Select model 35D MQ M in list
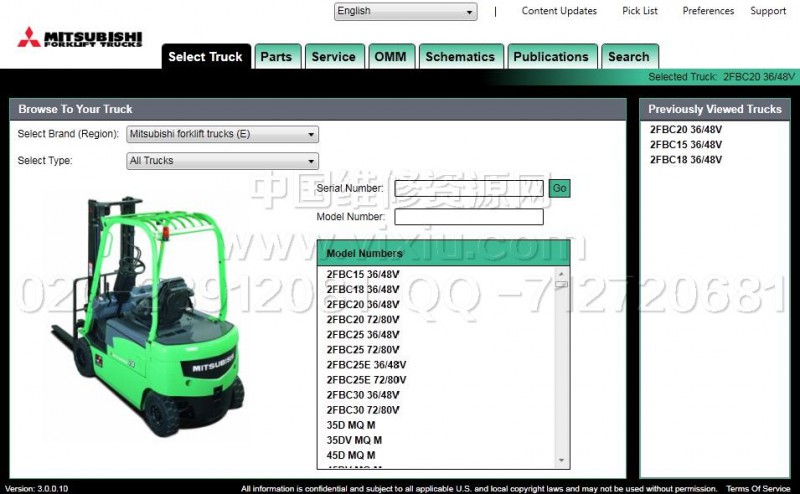This screenshot has width=800, height=494. [351, 425]
